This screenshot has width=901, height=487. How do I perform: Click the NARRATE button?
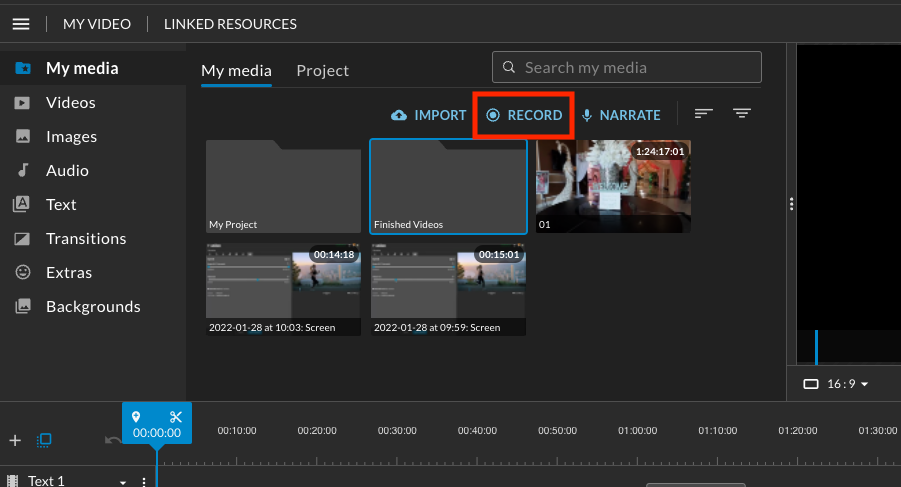(621, 115)
